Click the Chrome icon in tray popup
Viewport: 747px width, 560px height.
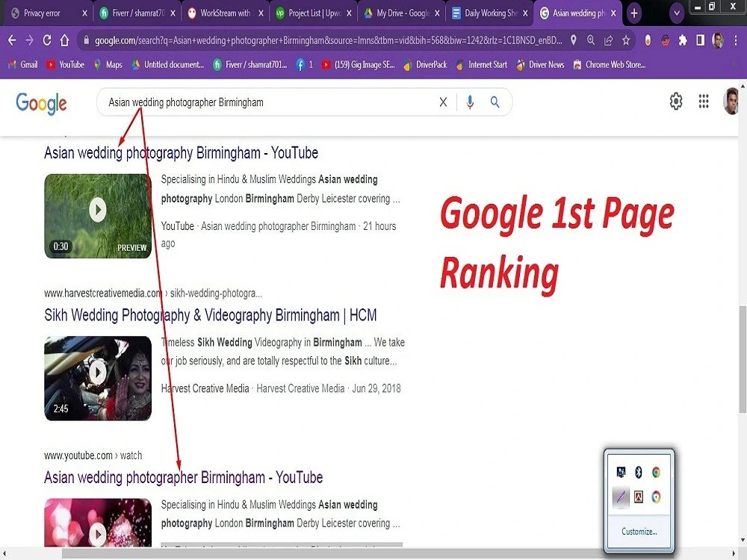coord(656,472)
